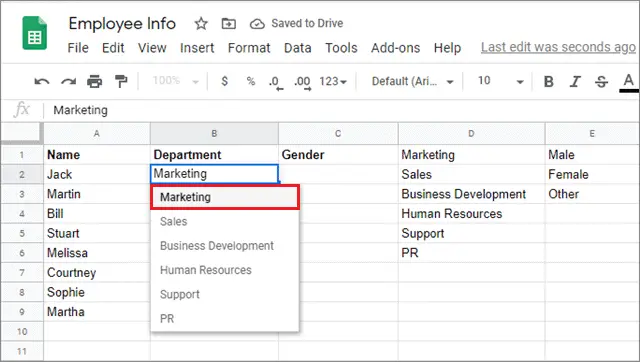
Task: Open the Format menu
Action: (x=249, y=48)
